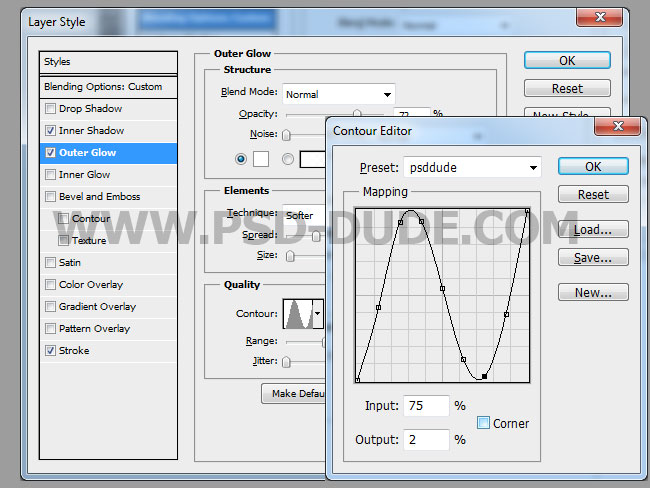Uncheck the Inner Shadow checkbox

pos(50,131)
